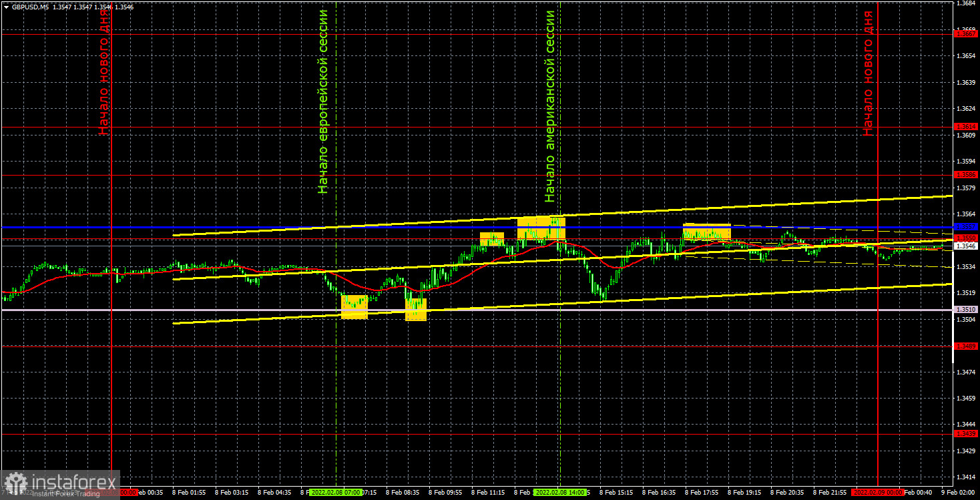Click the 1.3654 axis price value

pos(966,56)
